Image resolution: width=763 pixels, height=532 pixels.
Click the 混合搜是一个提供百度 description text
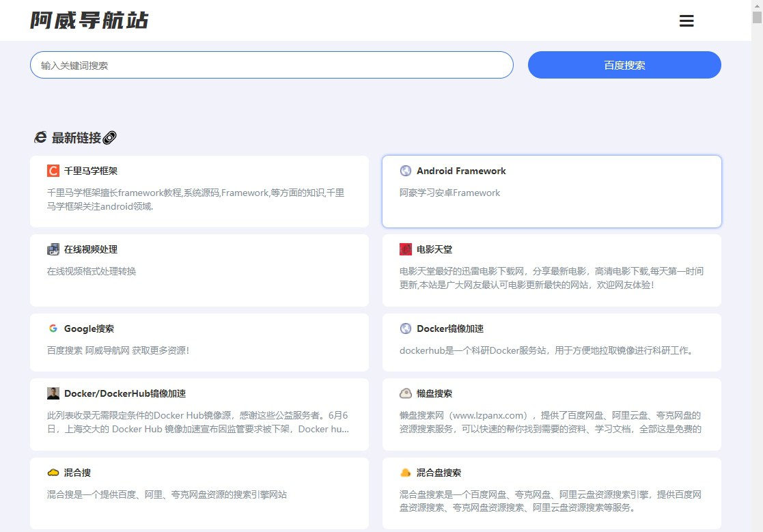pos(167,494)
